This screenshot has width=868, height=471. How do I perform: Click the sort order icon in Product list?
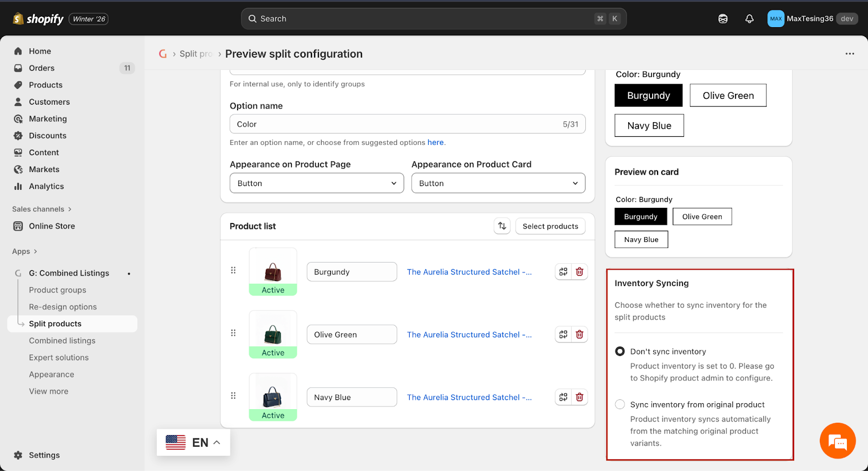coord(502,226)
